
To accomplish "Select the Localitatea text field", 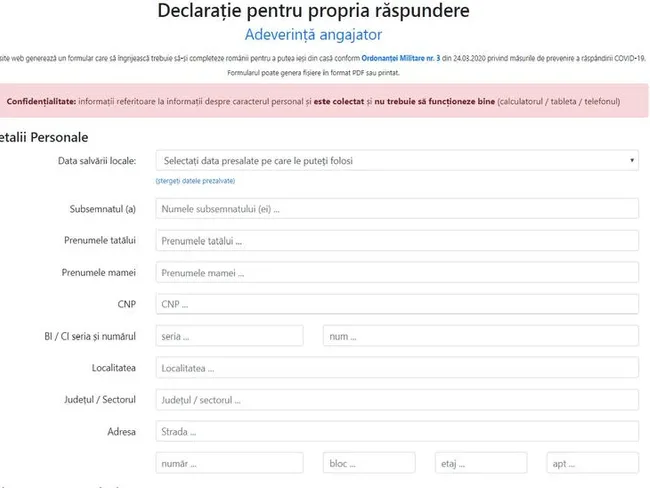I will (x=397, y=368).
